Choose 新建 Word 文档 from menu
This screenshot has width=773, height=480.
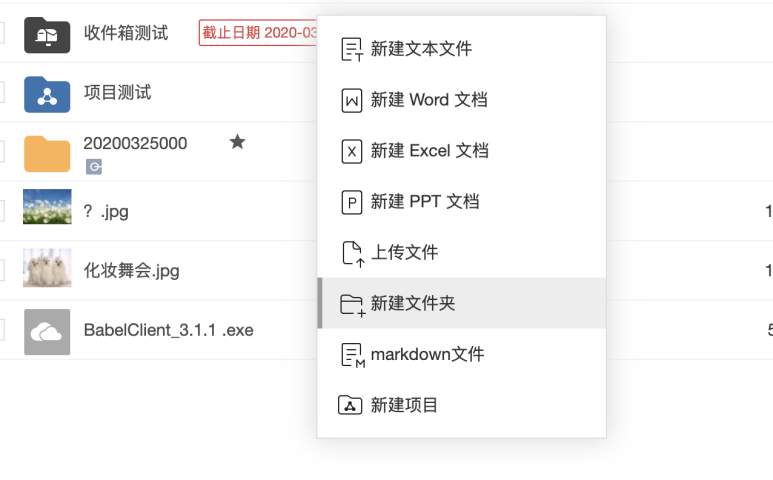tap(429, 100)
